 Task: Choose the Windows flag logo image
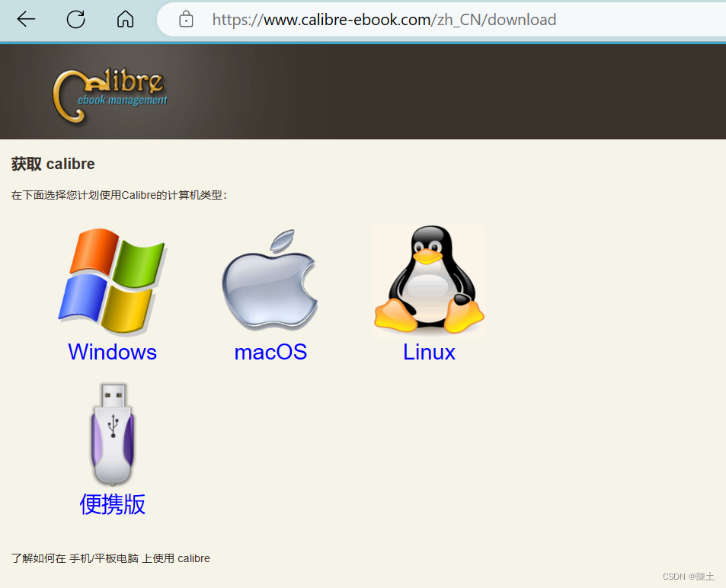pyautogui.click(x=112, y=281)
